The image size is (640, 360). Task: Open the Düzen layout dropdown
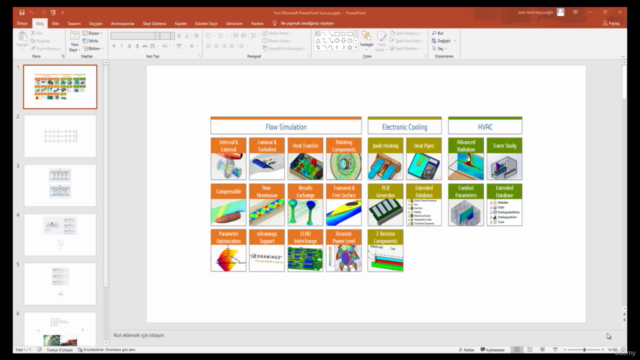click(92, 33)
